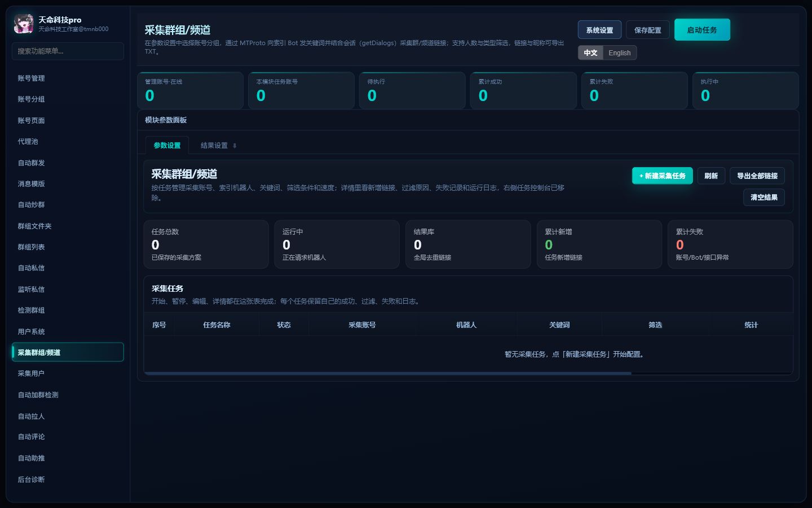Click the arrow icon beside 结果设置 tab
This screenshot has height=508, width=812.
click(235, 146)
